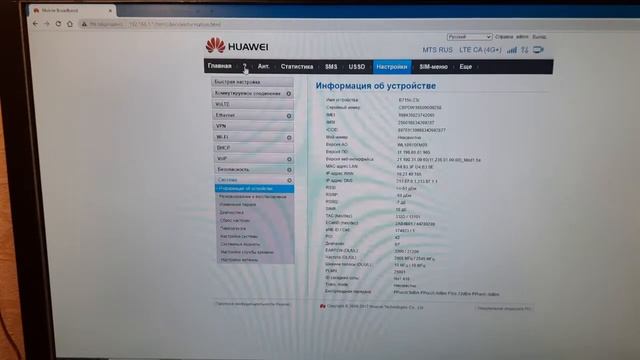Open Быстрая настройка in sidebar
The width and height of the screenshot is (640, 360).
(253, 82)
